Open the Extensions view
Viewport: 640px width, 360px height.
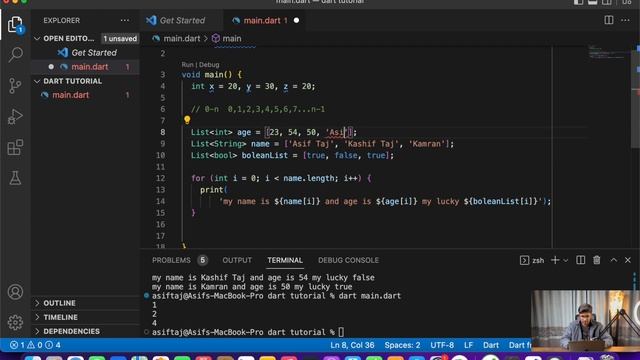click(15, 147)
